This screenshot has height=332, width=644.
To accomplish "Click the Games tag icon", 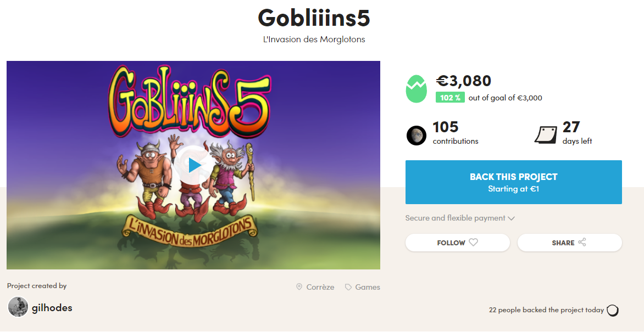I will [348, 287].
